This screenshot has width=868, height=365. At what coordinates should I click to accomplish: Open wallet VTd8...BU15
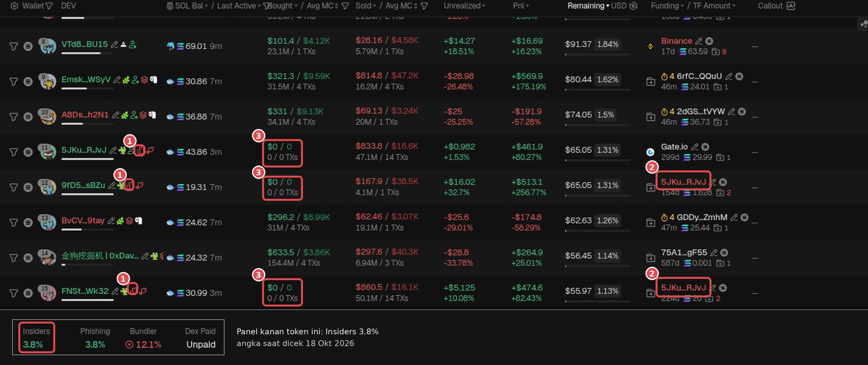tap(85, 44)
